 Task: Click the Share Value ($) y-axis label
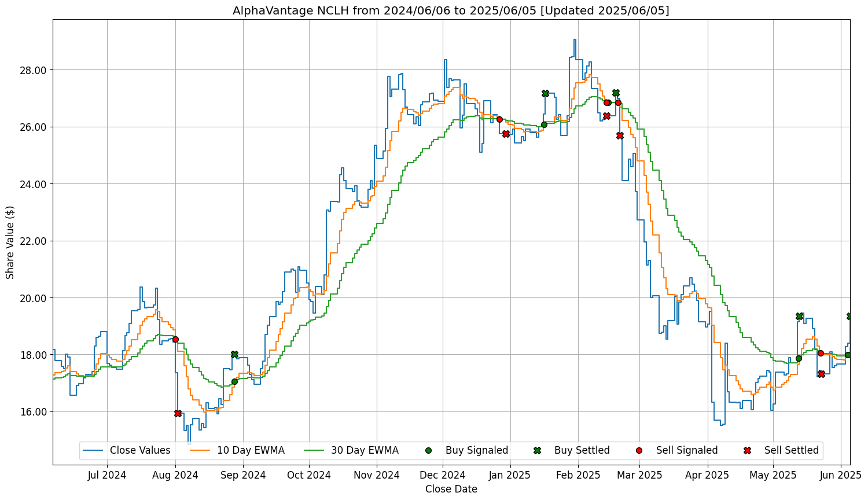tap(10, 242)
